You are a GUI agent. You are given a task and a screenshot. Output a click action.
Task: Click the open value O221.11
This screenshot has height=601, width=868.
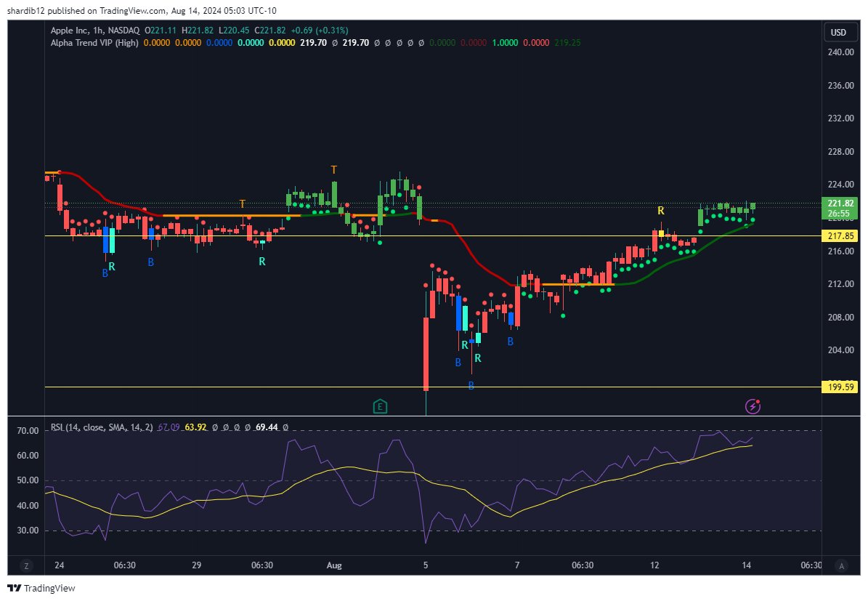(161, 31)
